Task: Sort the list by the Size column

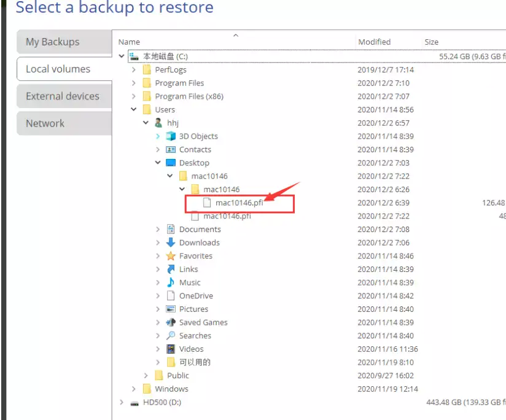Action: click(x=432, y=42)
